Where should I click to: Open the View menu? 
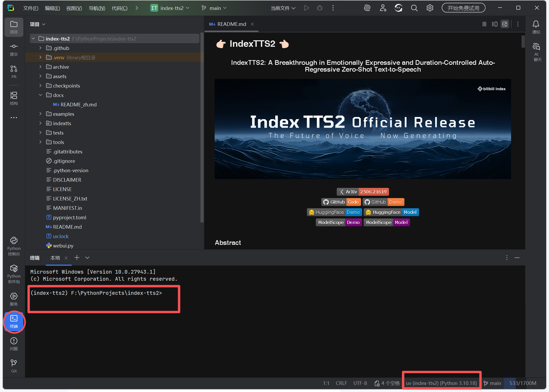coord(74,8)
